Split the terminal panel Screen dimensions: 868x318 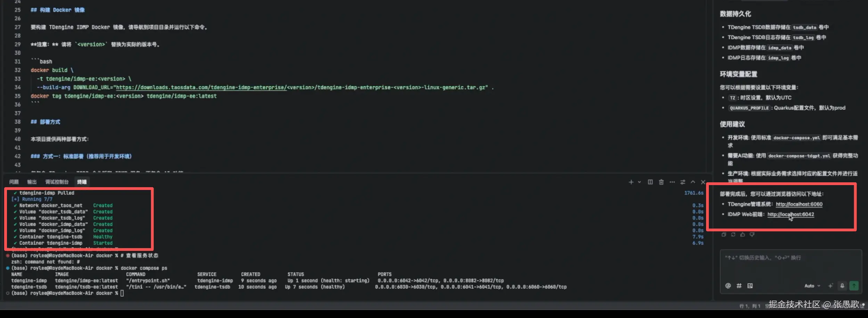tap(650, 182)
